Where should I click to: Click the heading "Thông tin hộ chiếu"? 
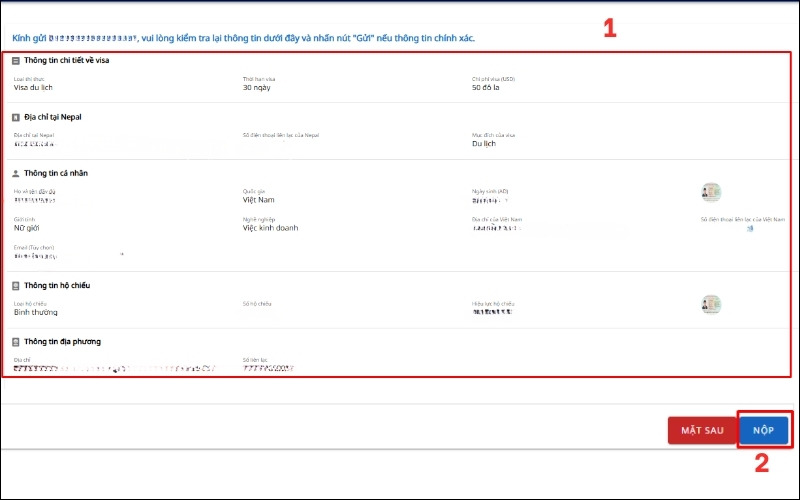(x=57, y=285)
